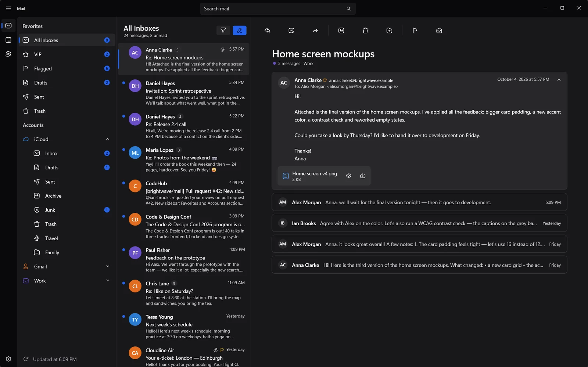Open the message list filter
The width and height of the screenshot is (588, 367).
[223, 30]
